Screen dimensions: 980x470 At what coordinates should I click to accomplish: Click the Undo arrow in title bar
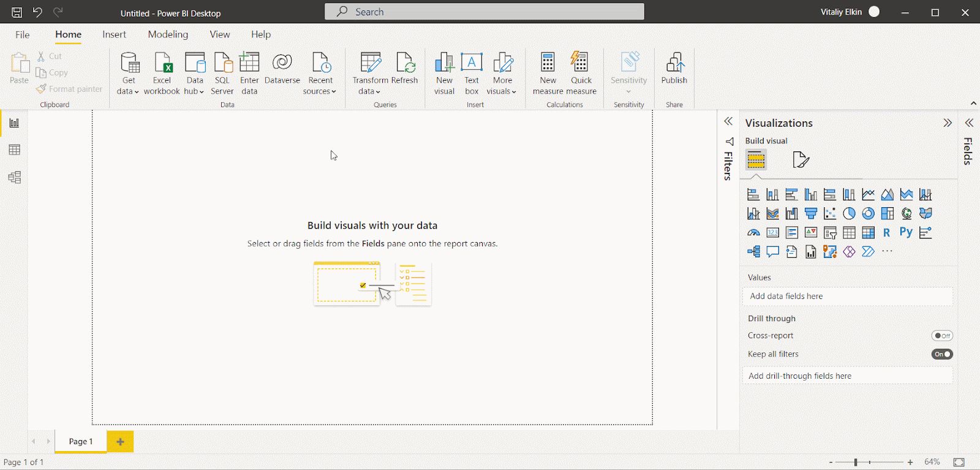[x=37, y=12]
